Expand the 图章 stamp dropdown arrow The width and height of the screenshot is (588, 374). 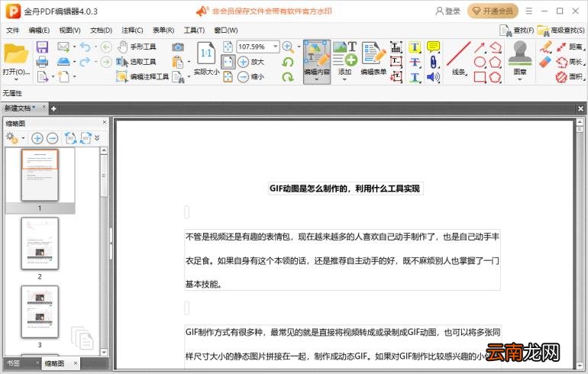coord(520,79)
